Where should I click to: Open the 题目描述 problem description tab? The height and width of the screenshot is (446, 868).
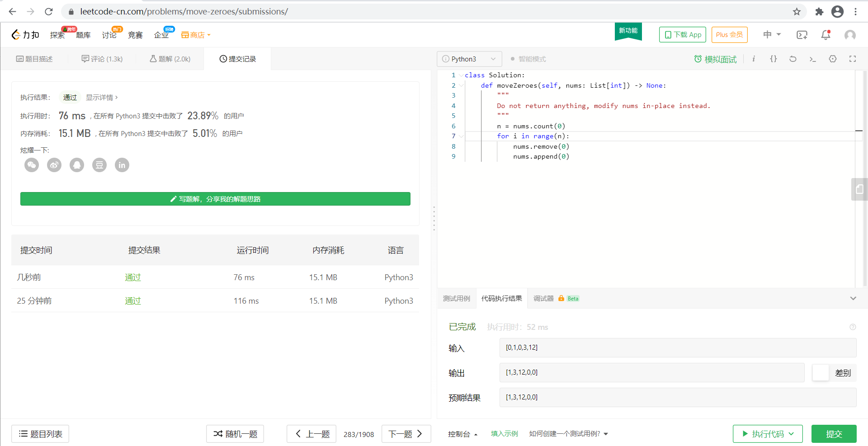(34, 58)
